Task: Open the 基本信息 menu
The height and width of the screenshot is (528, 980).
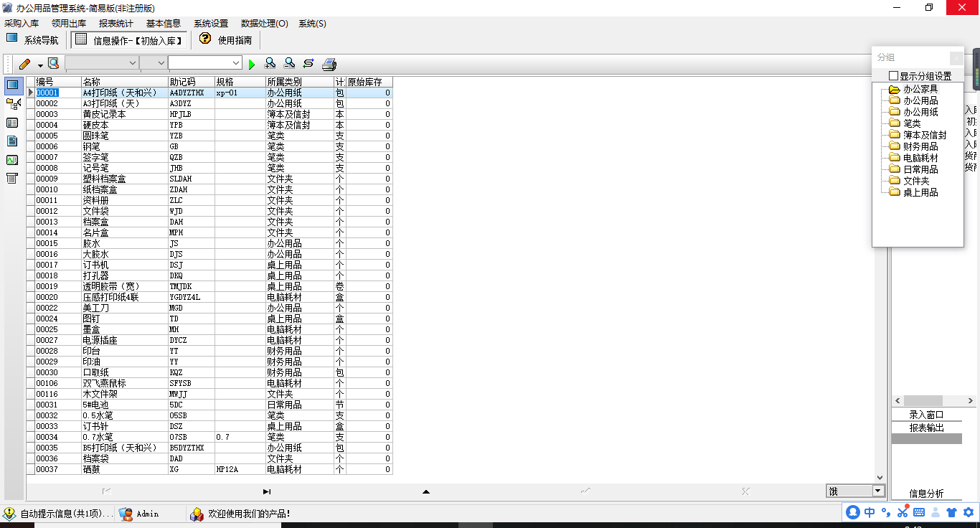Action: [164, 24]
